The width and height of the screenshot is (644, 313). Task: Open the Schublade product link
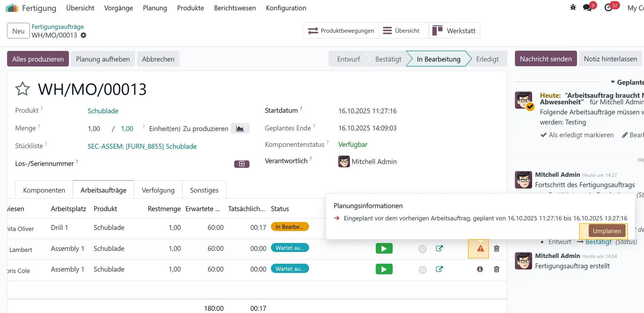[x=103, y=111]
